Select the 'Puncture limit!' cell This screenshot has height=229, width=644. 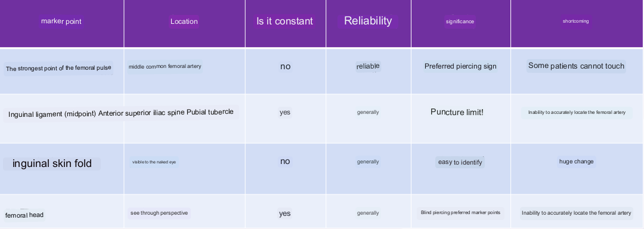[x=457, y=112]
